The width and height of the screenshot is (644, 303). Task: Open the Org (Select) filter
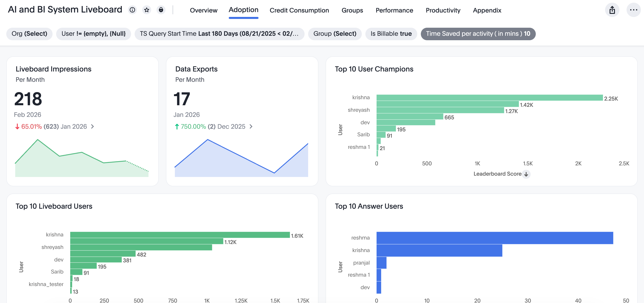pos(29,34)
